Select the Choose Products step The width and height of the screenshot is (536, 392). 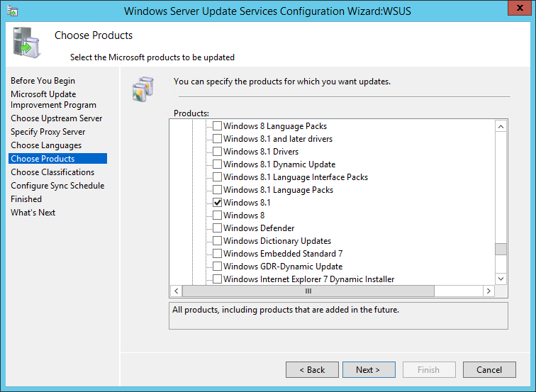coord(57,159)
